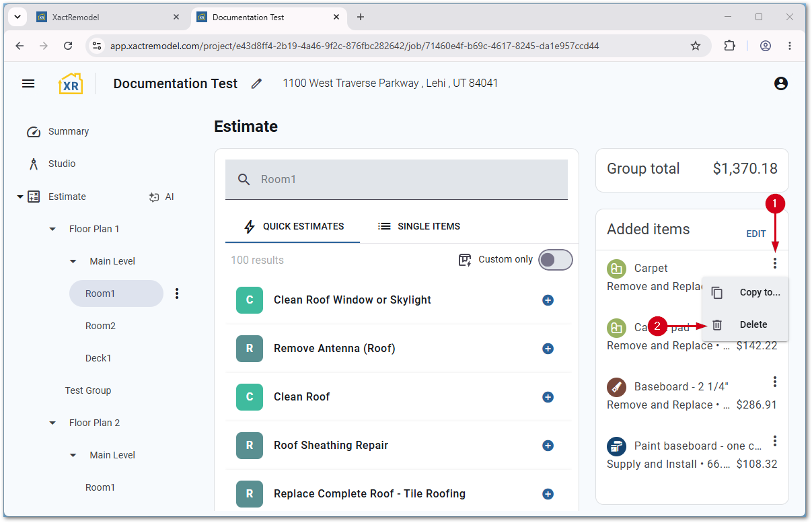Click the XactRemodel XR logo

(x=71, y=83)
